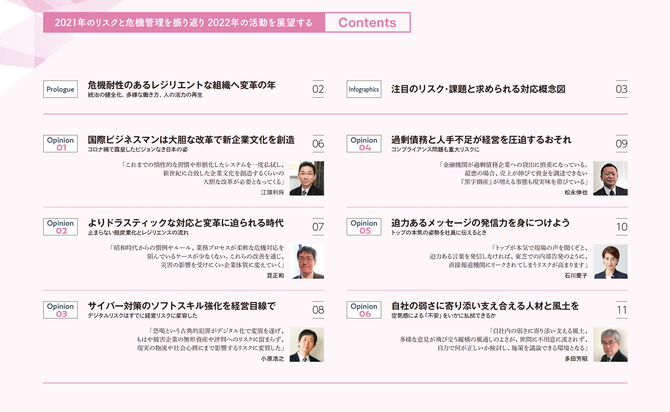
Task: Click the Opinion 06 badge
Action: pyautogui.click(x=364, y=310)
